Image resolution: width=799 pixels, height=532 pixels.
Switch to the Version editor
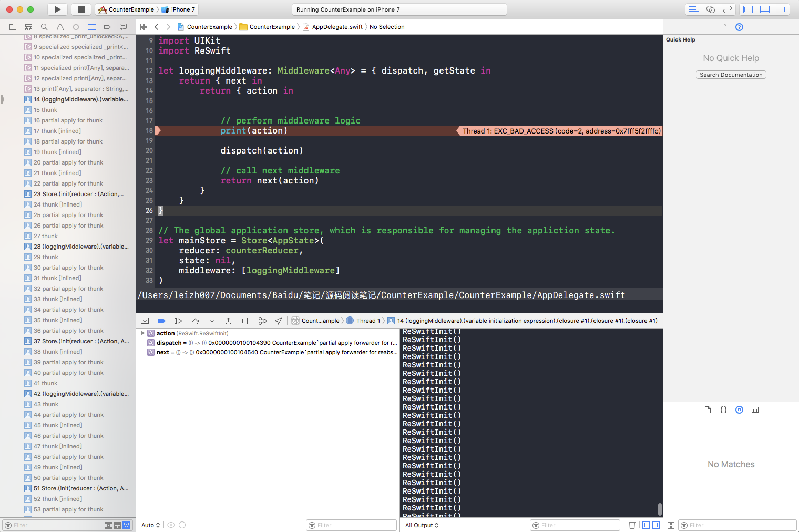coord(728,9)
